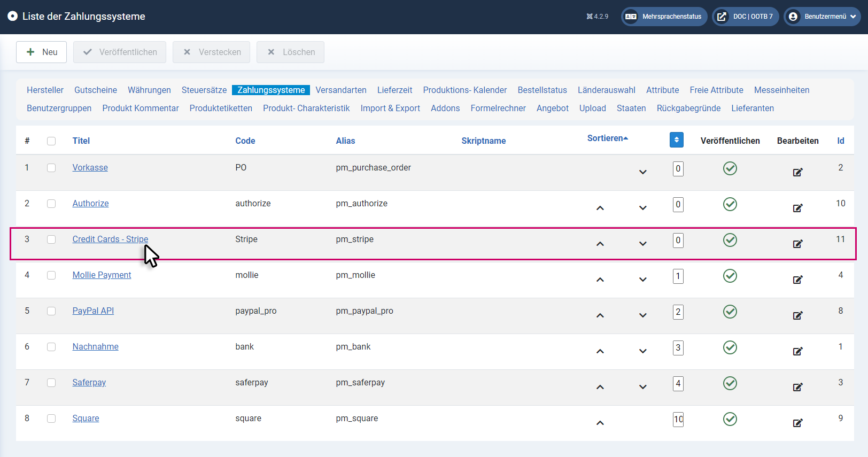Toggle published status of Credit Cards - Stripe

pyautogui.click(x=730, y=240)
